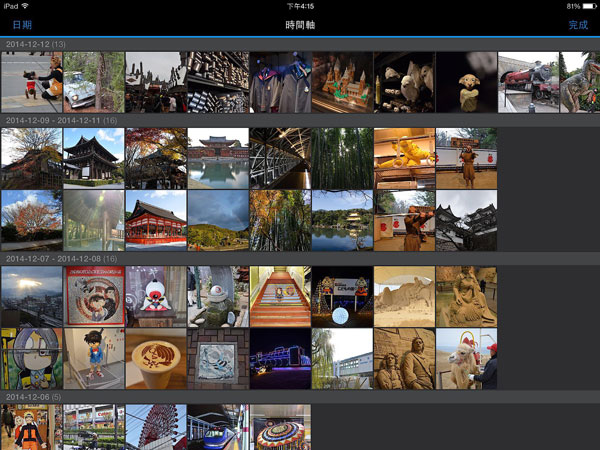
Task: Tap 完成 to finish
Action: click(578, 24)
